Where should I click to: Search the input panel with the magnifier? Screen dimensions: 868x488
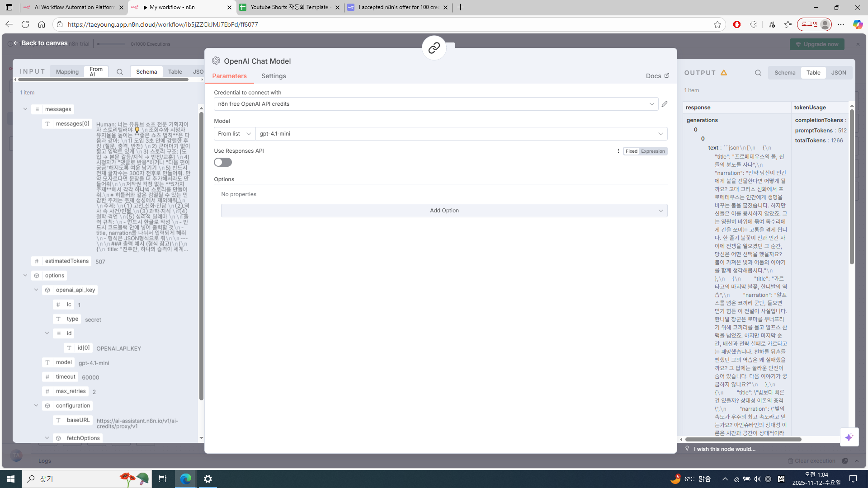(x=119, y=72)
